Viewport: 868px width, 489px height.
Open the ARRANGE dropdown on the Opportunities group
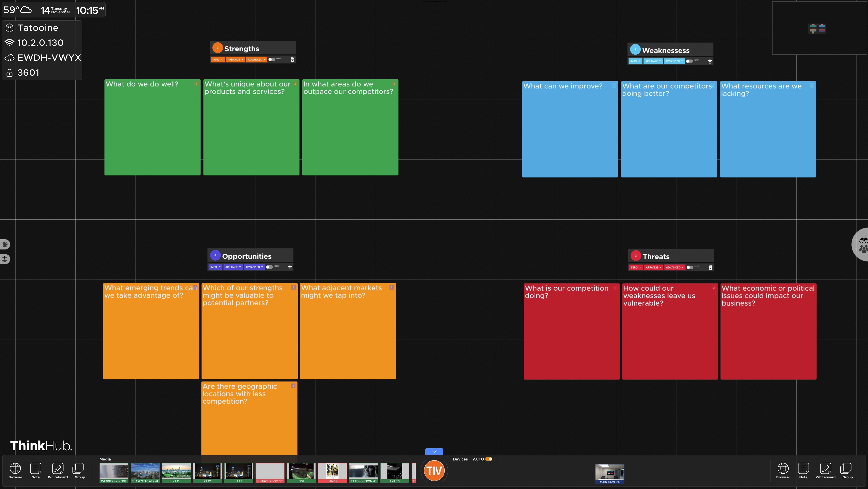(x=233, y=267)
